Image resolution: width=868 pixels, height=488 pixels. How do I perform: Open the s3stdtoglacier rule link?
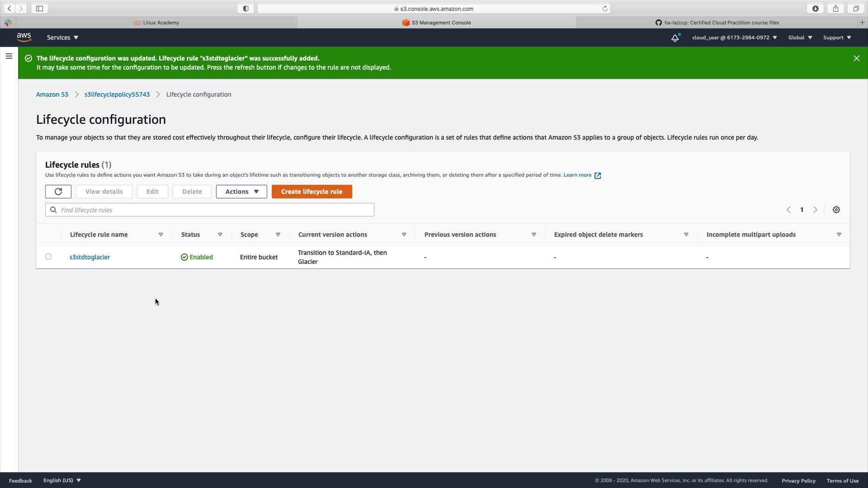[90, 257]
